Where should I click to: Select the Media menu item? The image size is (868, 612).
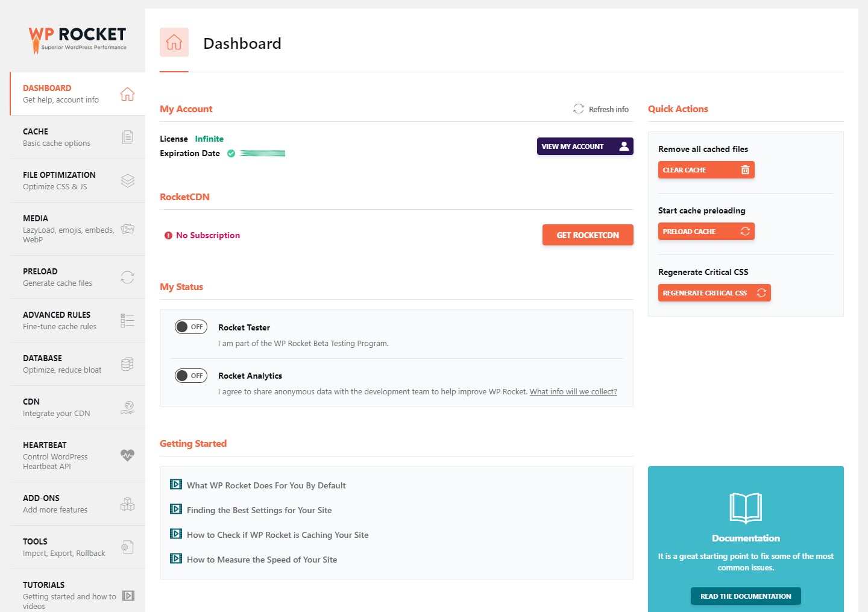[78, 229]
